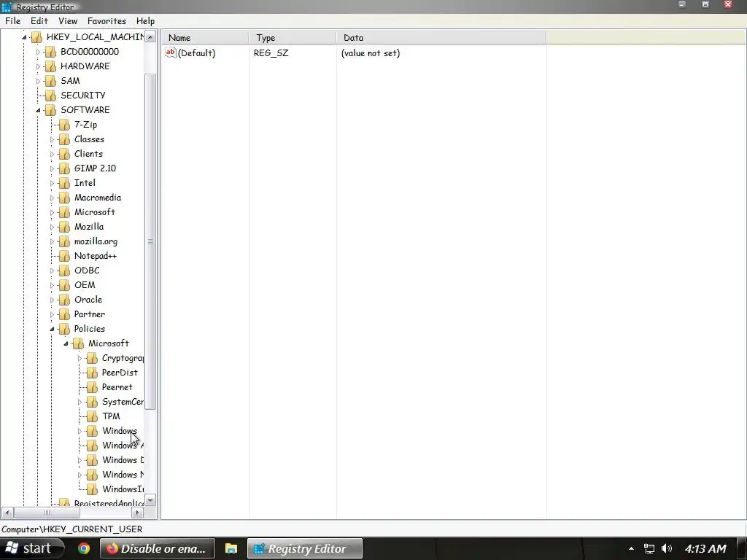Click the vertical scrollbar thumb in tree
The height and width of the screenshot is (560, 747).
click(x=150, y=241)
